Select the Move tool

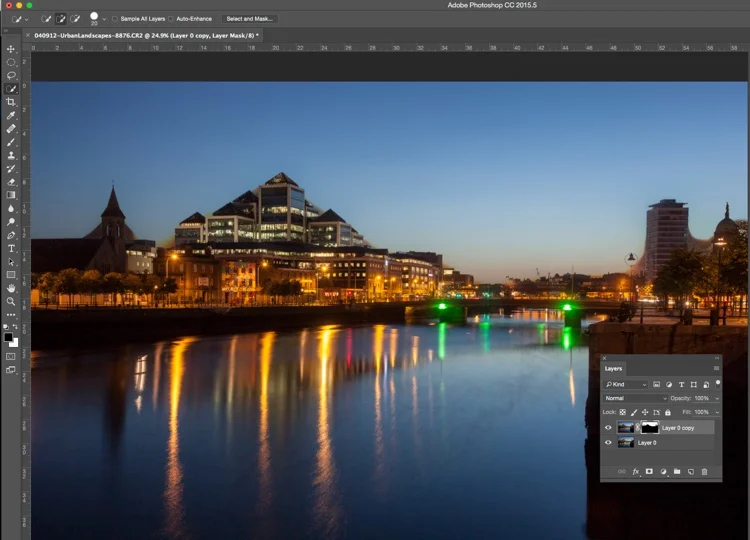tap(11, 49)
